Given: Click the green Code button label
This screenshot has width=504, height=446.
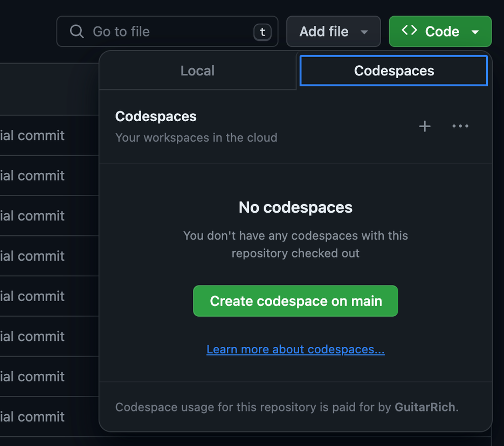Looking at the screenshot, I should tap(441, 32).
